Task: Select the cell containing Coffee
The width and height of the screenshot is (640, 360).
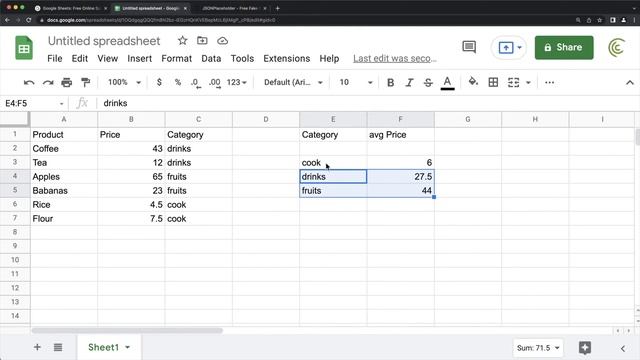Action: click(64, 149)
